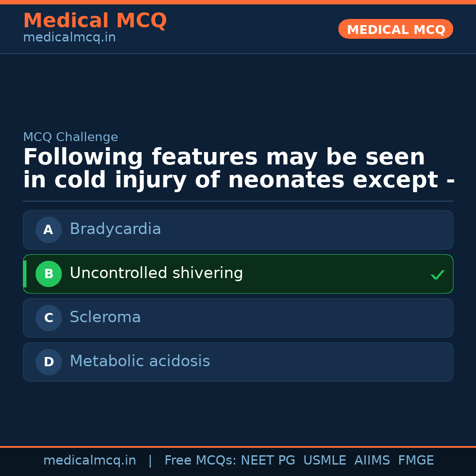Image resolution: width=476 pixels, height=476 pixels.
Task: Click the green checkmark on option B
Action: coord(437,275)
